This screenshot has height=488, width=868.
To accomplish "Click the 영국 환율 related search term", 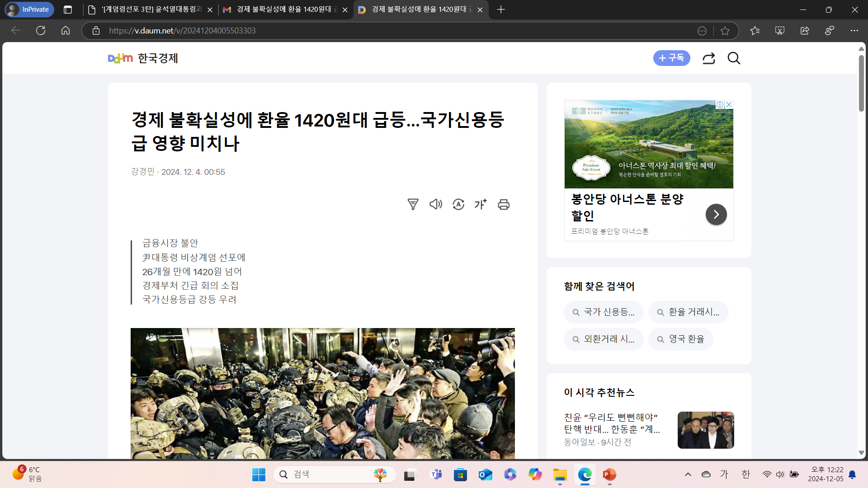I will pos(680,339).
